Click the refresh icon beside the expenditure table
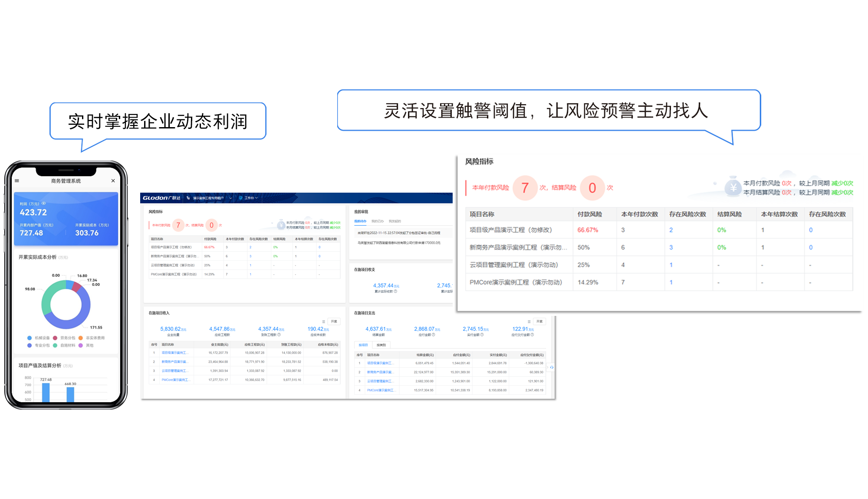The image size is (868, 499). tap(552, 368)
